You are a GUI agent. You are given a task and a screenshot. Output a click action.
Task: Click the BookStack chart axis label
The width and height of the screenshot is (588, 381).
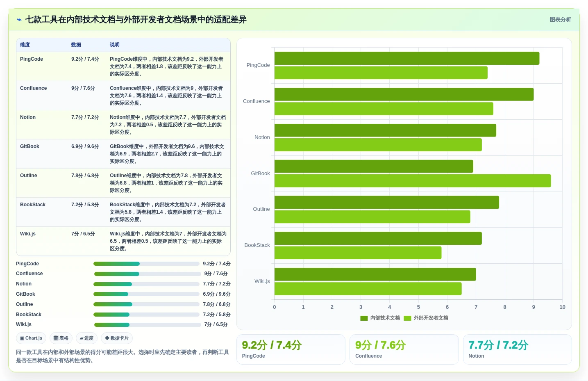point(257,245)
